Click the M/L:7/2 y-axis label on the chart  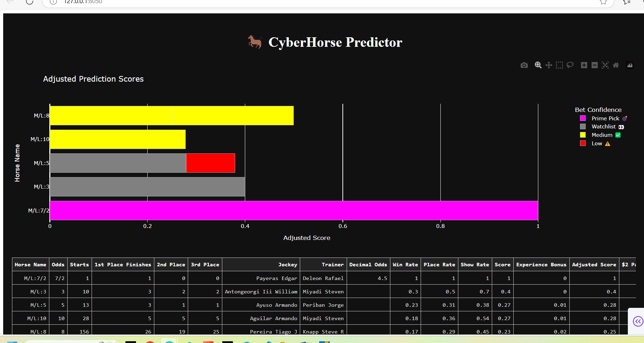(x=39, y=210)
